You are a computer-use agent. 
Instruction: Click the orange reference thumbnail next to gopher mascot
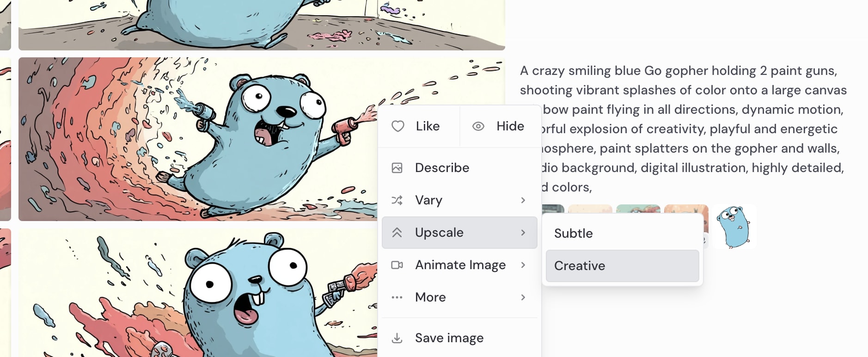click(686, 209)
